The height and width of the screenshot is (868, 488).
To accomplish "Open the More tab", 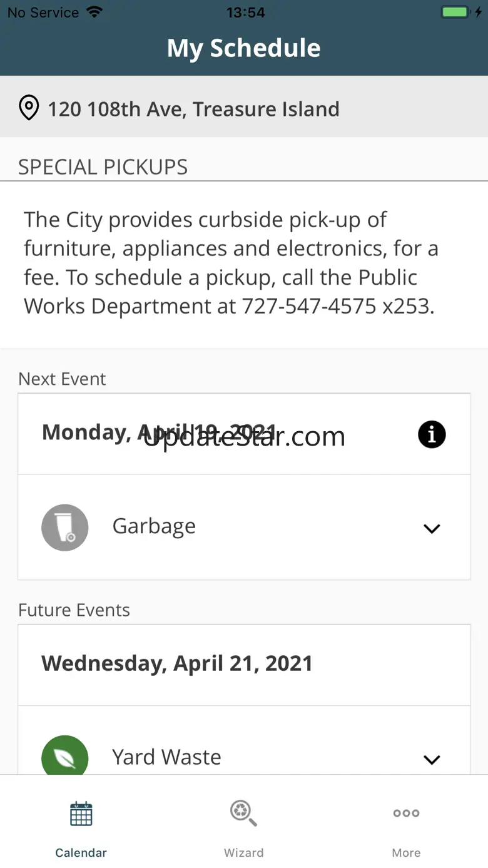I will point(406,852).
